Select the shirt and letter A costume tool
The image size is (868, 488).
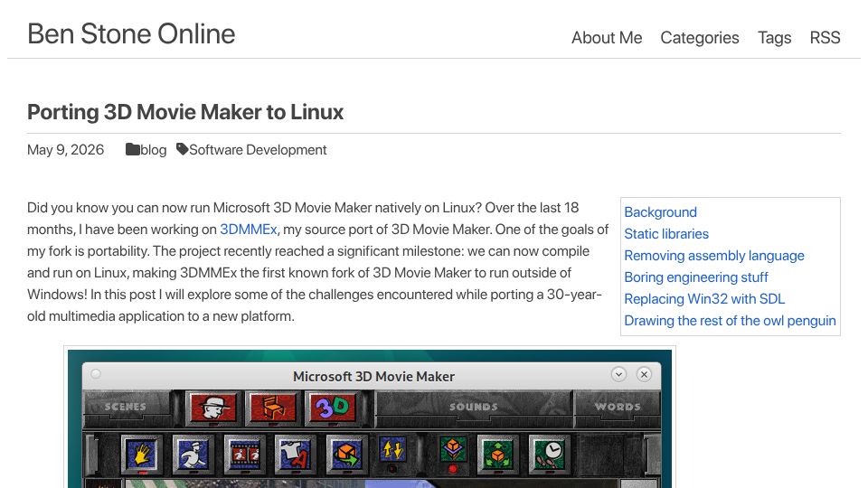click(295, 454)
